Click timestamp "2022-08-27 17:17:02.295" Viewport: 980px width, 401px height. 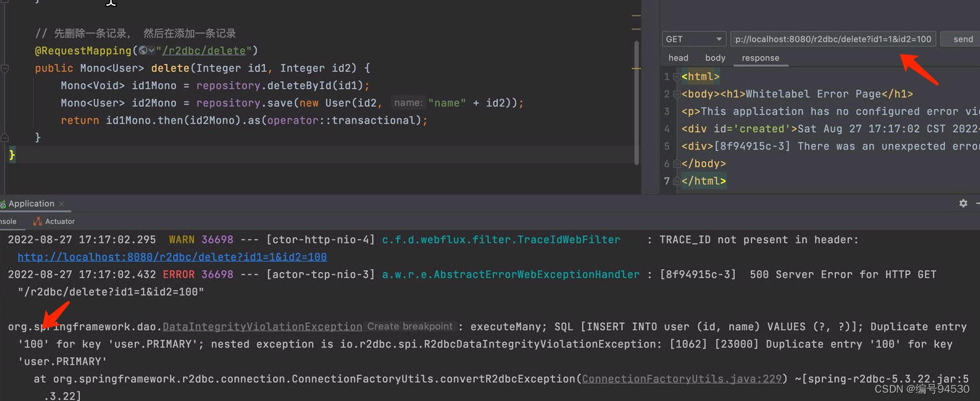pos(82,240)
